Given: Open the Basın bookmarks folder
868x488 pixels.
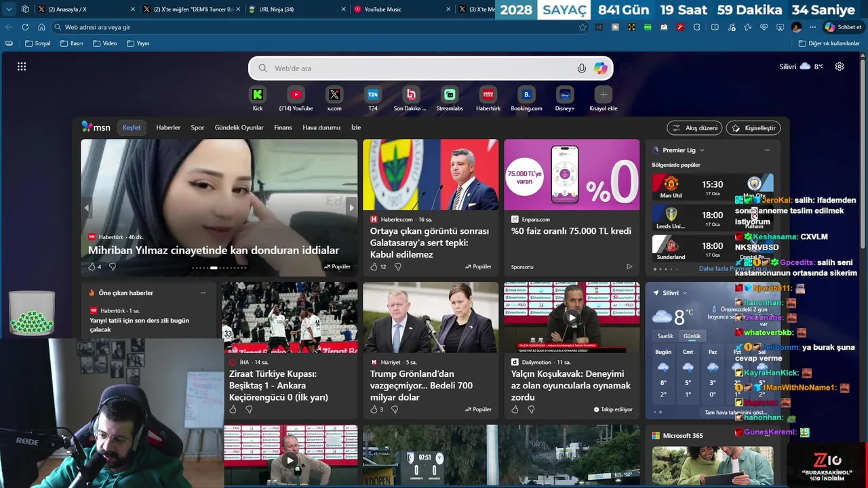Looking at the screenshot, I should pos(72,43).
